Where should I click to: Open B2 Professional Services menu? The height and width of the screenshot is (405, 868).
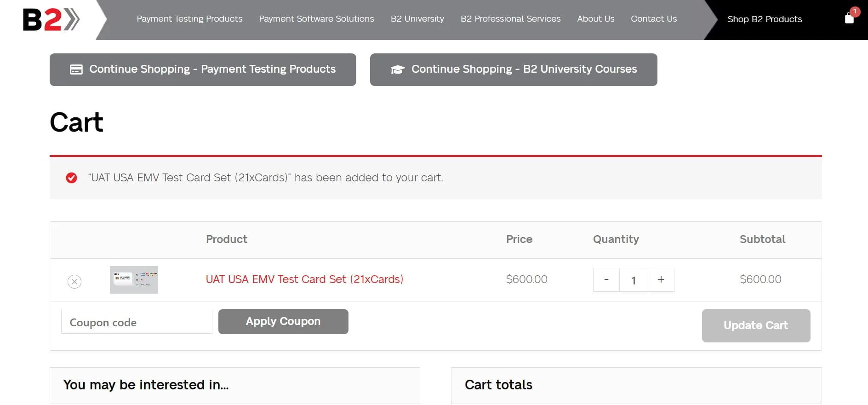(511, 19)
